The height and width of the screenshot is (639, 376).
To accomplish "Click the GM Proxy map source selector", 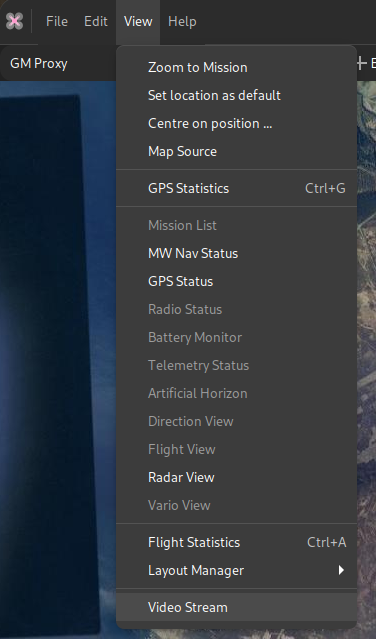I will click(x=57, y=64).
